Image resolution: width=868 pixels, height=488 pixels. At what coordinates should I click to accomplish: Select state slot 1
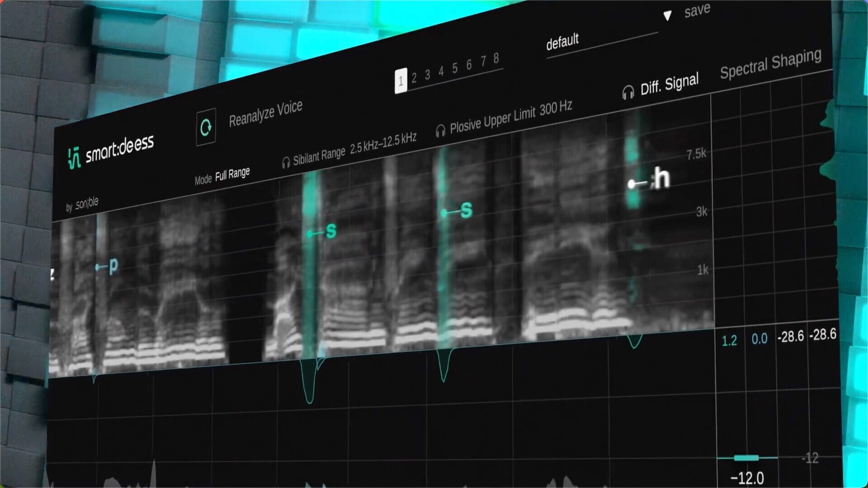(401, 81)
